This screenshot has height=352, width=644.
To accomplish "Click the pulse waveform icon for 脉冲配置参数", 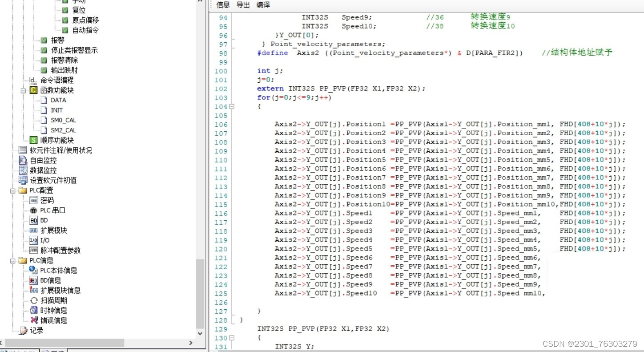I will (33, 251).
